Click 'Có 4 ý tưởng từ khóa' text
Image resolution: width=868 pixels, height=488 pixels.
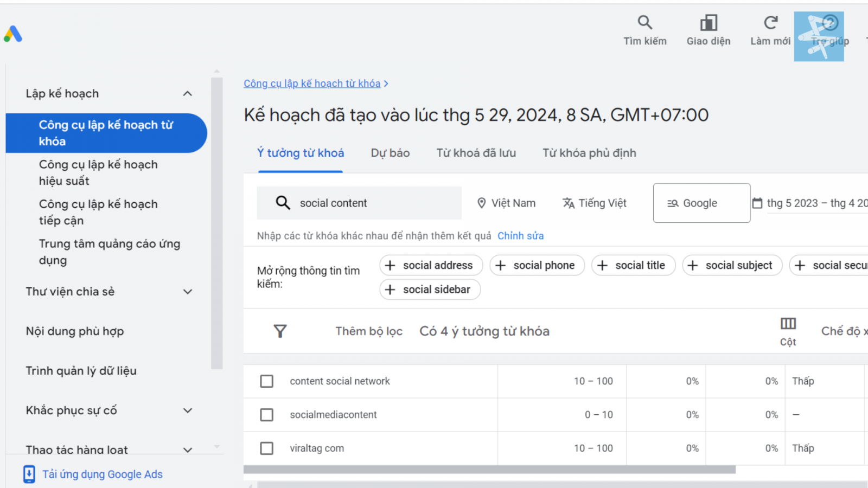pos(484,331)
